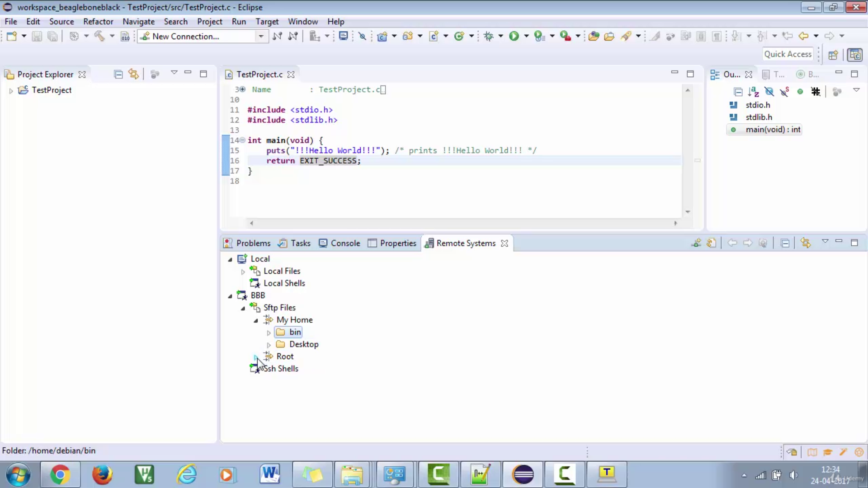Click the New file toolbar icon
This screenshot has height=488, width=868.
pyautogui.click(x=11, y=36)
